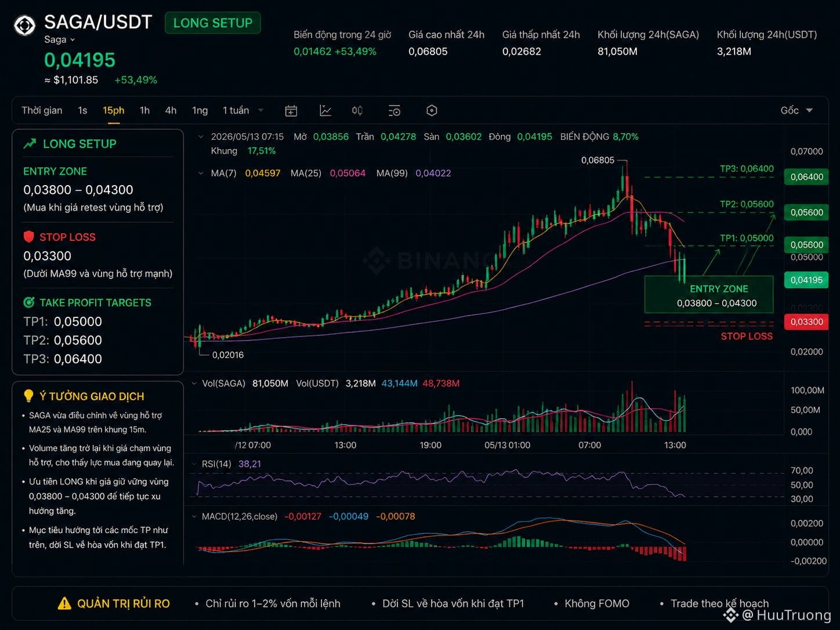Click the MACD value -0,00127
The image size is (840, 630).
[x=303, y=516]
